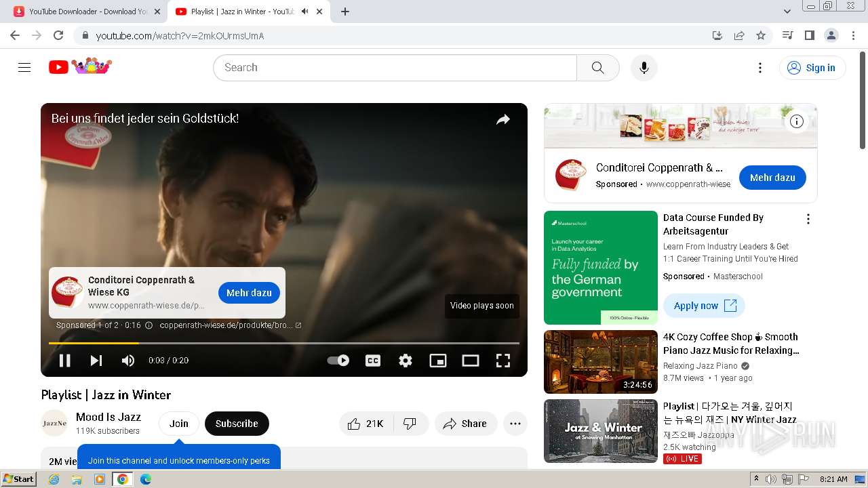This screenshot has height=488, width=868.
Task: Install app icon in address bar
Action: [x=717, y=35]
